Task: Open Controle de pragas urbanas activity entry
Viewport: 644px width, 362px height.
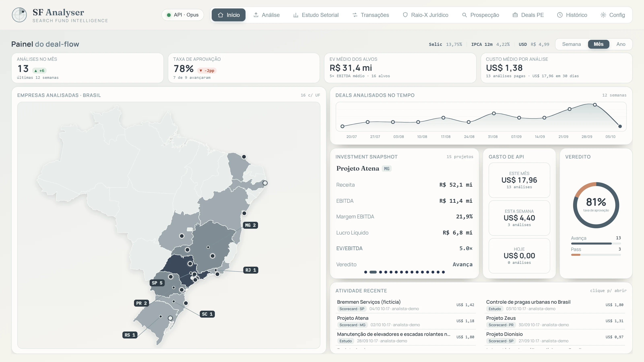Action: (x=555, y=305)
